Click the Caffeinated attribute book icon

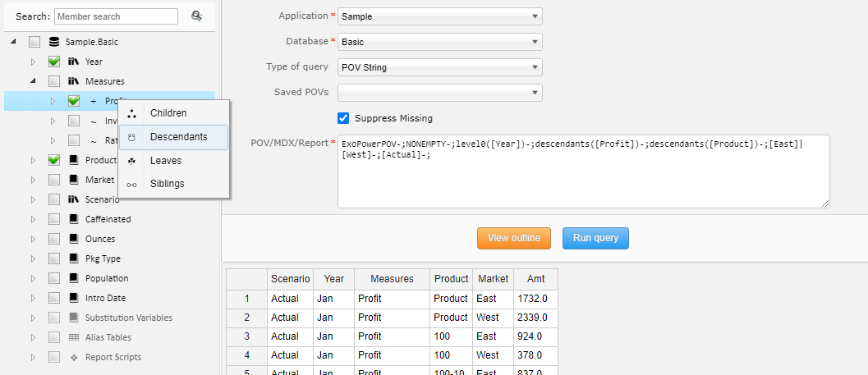pyautogui.click(x=74, y=219)
